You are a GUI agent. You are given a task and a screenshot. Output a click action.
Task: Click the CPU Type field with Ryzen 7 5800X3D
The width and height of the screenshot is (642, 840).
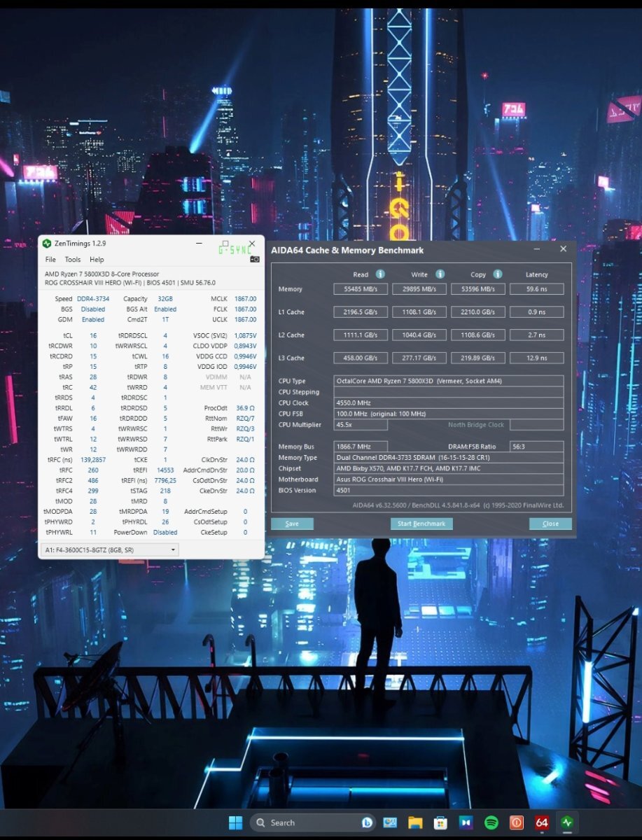pos(449,381)
